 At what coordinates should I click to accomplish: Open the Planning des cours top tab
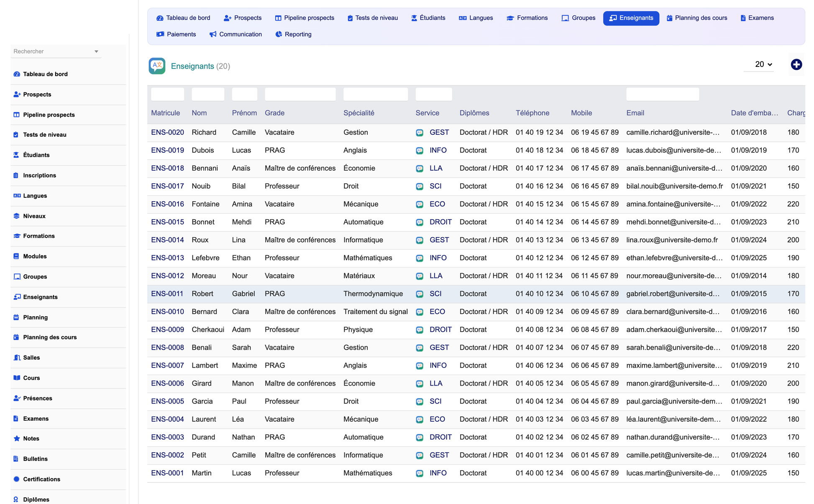697,18
